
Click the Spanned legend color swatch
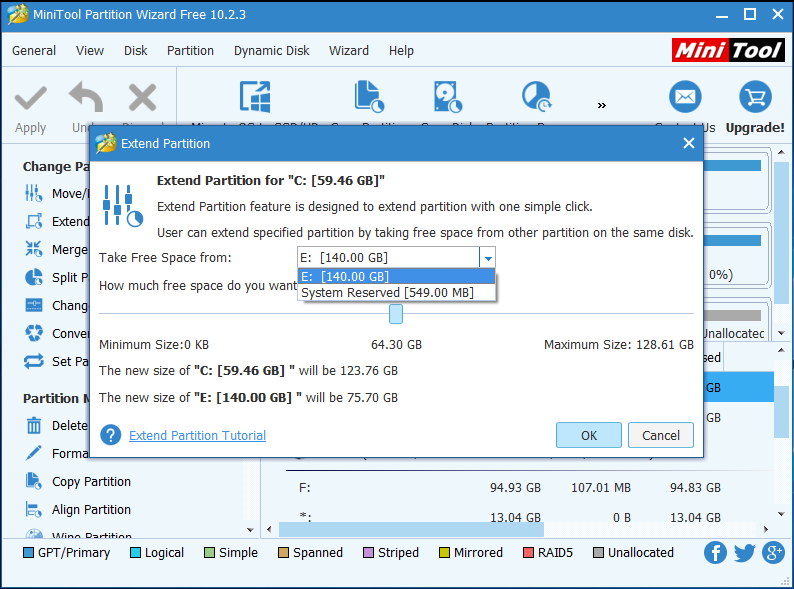[x=283, y=553]
